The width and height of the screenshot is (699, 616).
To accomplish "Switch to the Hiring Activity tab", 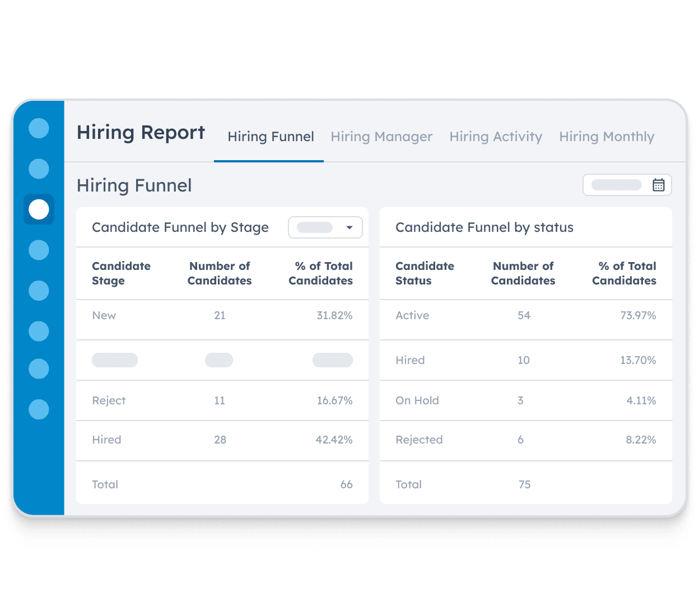I will point(496,137).
